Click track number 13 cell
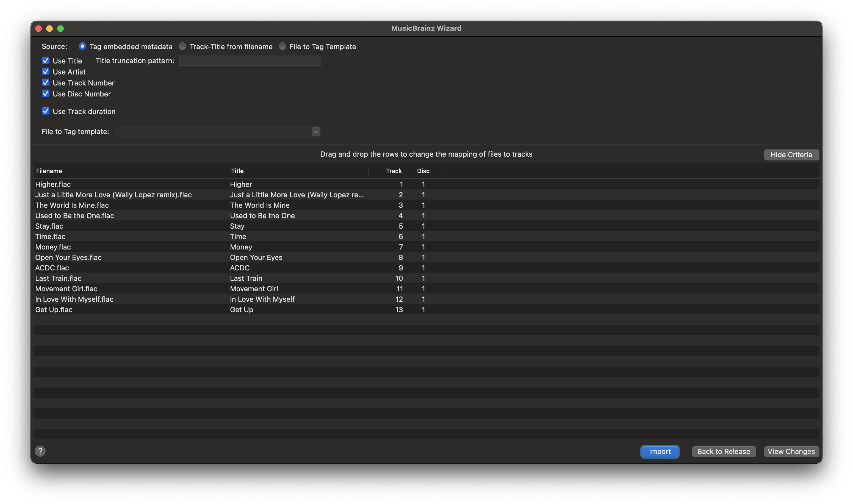 [399, 309]
